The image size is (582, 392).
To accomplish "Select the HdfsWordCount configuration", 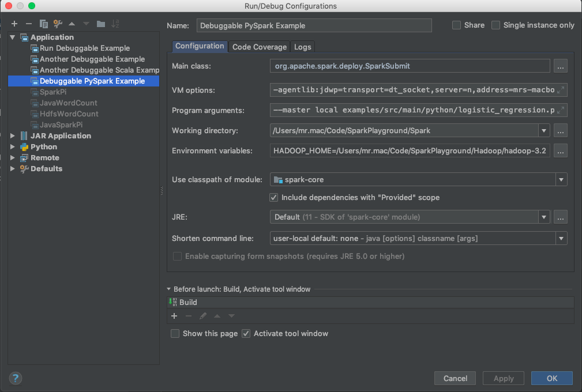I will (x=84, y=114).
